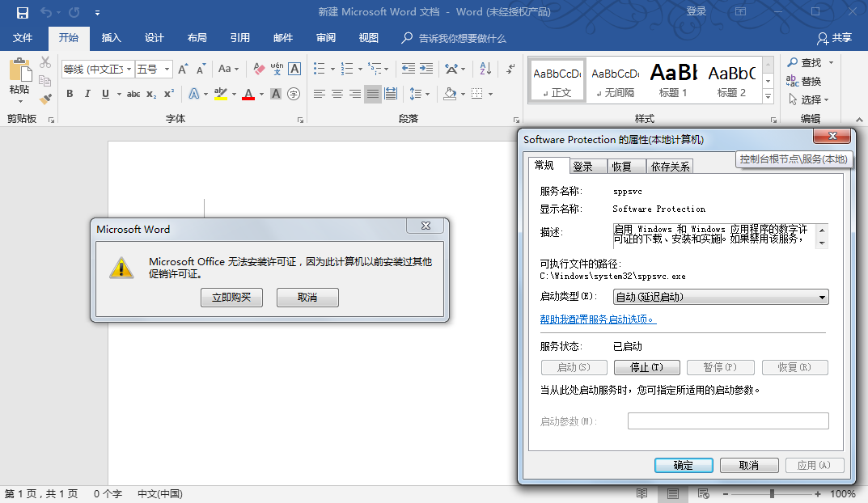868x503 pixels.
Task: Save the document with the floppy disk icon
Action: pos(22,12)
